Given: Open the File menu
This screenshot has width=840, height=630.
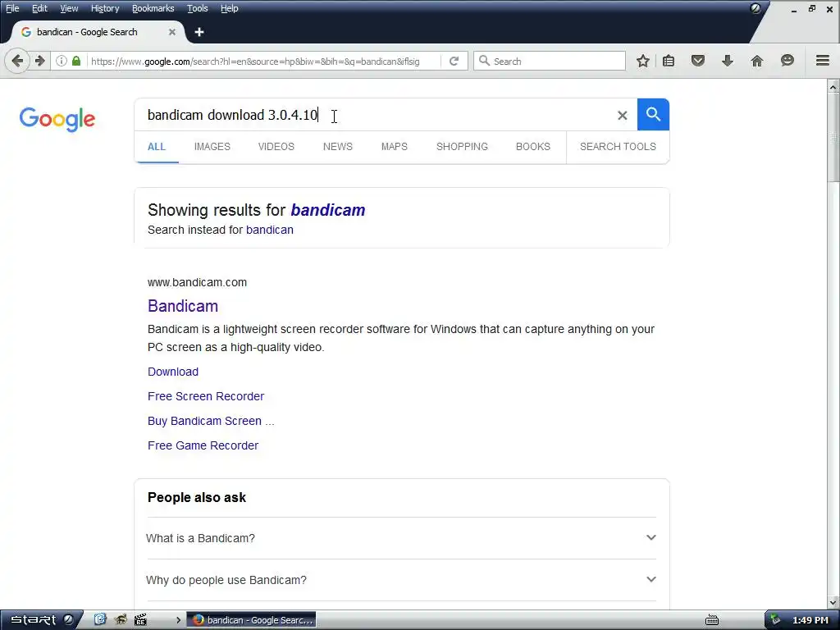Looking at the screenshot, I should coord(12,8).
